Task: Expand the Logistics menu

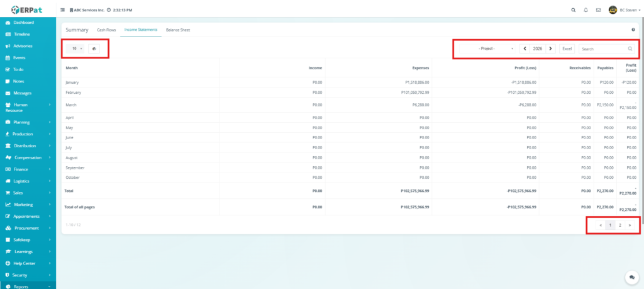Action: pos(28,181)
